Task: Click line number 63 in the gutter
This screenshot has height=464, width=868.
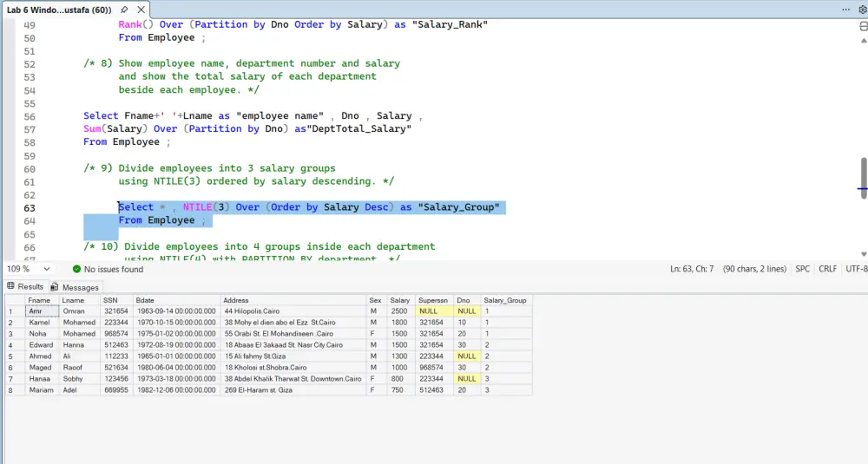Action: click(30, 208)
